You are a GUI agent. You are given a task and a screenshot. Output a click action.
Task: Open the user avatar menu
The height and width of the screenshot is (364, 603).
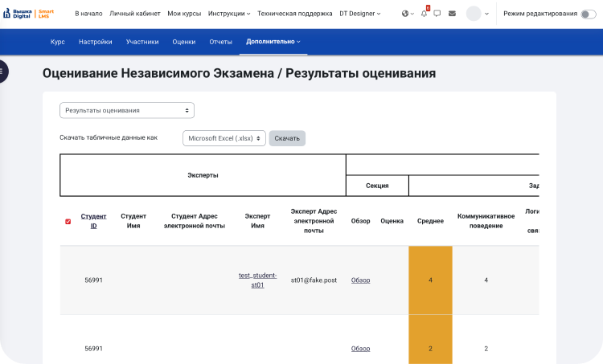click(474, 14)
